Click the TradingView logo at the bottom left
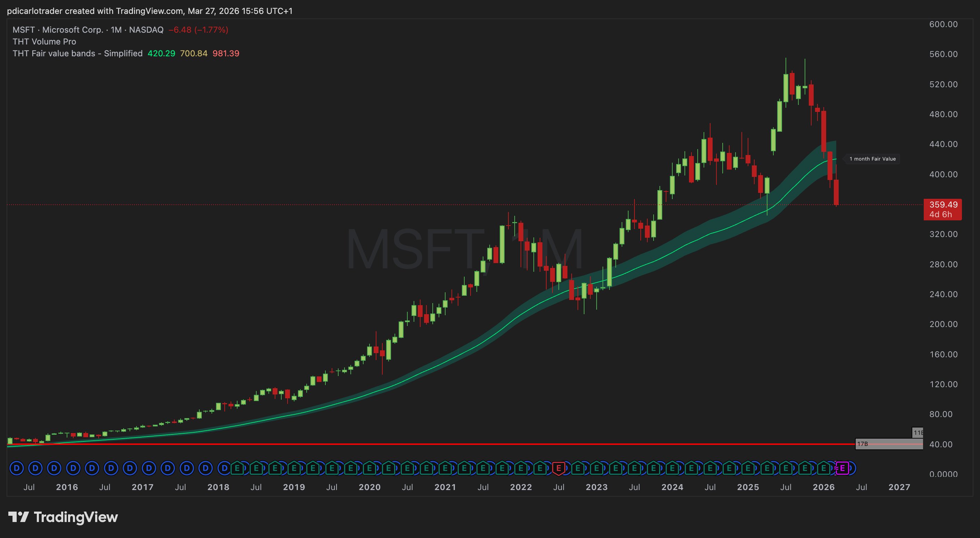Image resolution: width=980 pixels, height=538 pixels. pos(63,517)
